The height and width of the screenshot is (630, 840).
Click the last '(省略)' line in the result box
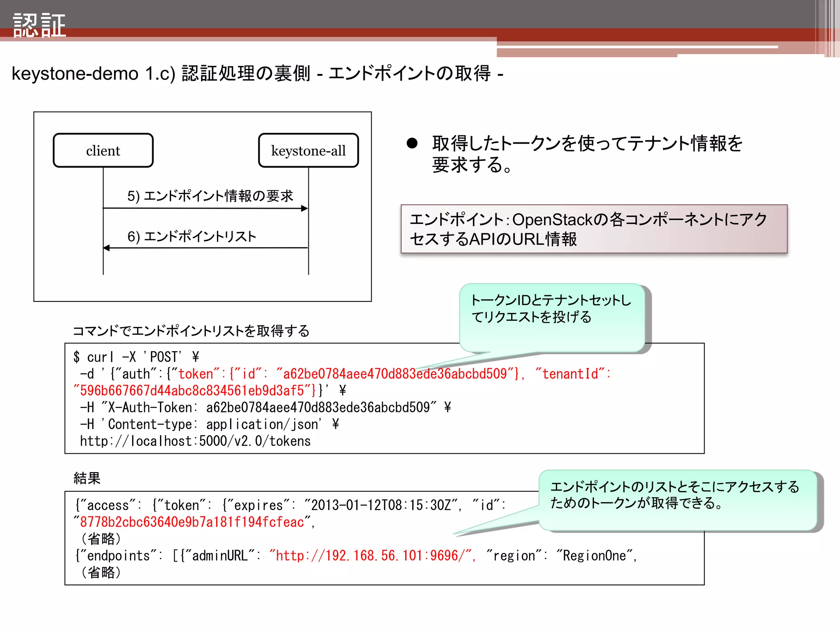point(101,573)
